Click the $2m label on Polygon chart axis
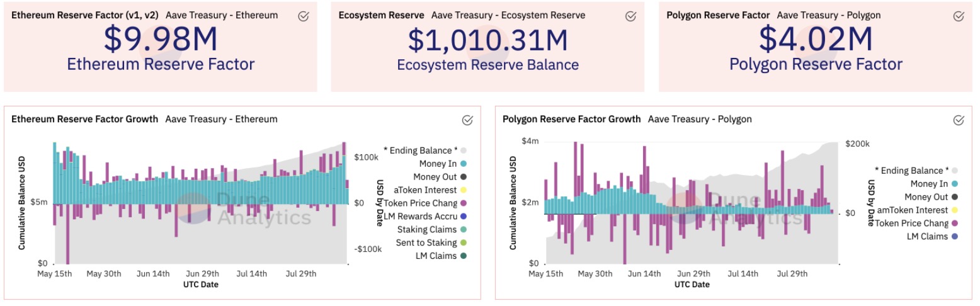980x306 pixels. [530, 202]
